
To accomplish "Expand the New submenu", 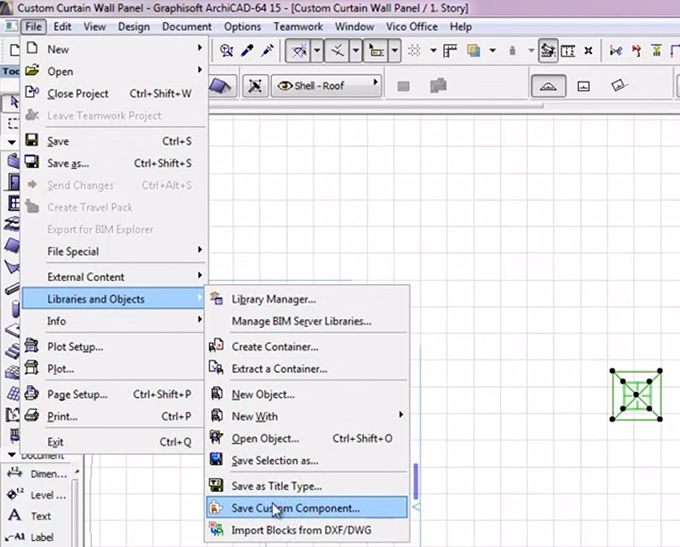I will [113, 49].
